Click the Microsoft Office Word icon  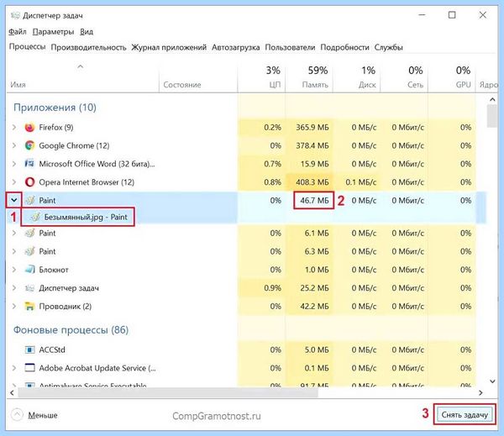point(29,164)
